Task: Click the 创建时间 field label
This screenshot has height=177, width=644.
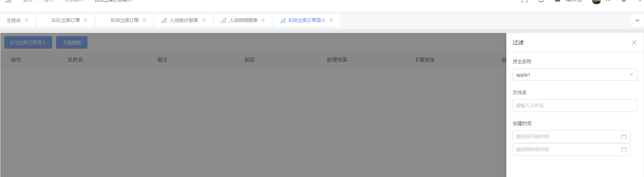Action: pyautogui.click(x=522, y=124)
